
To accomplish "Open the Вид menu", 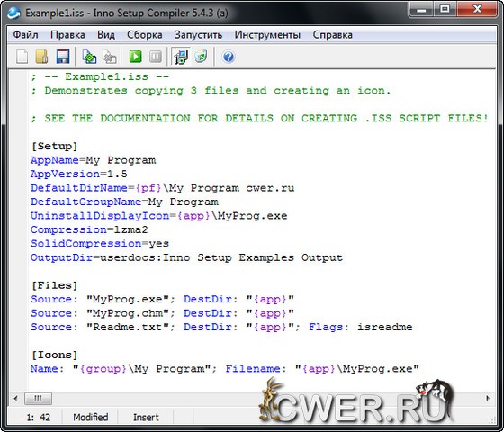I will pos(106,35).
